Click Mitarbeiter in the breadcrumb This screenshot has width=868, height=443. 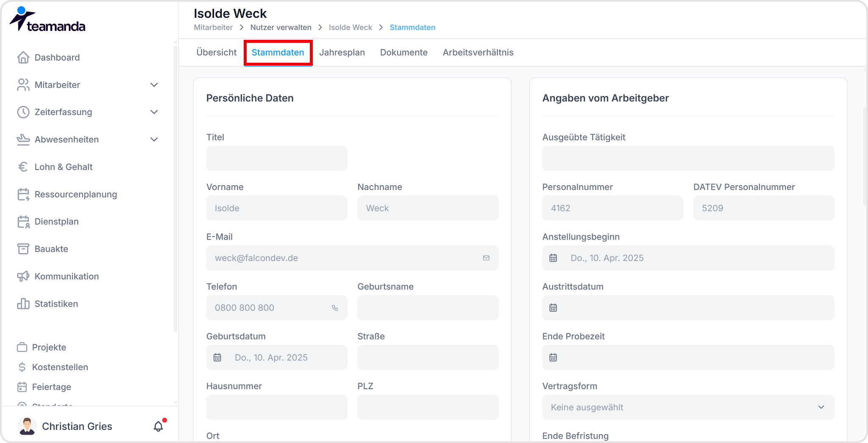(x=213, y=27)
